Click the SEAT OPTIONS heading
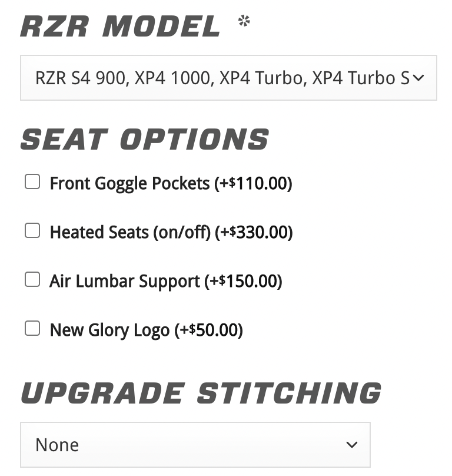Screen dimensions: 452x476 [145, 140]
